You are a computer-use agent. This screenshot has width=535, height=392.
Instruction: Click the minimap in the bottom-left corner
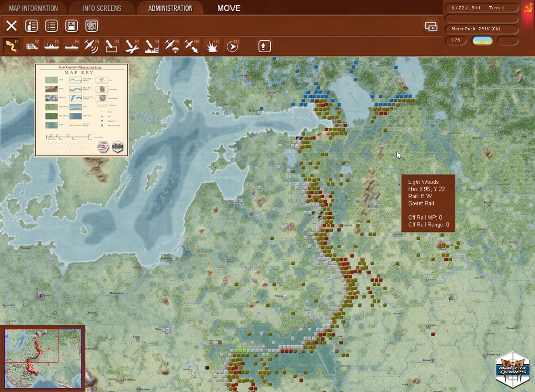(42, 359)
